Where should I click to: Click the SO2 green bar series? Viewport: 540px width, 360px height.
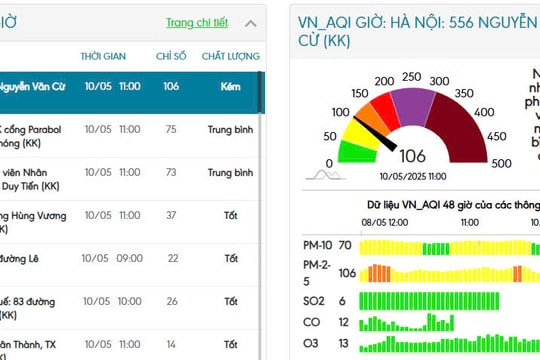tap(429, 301)
